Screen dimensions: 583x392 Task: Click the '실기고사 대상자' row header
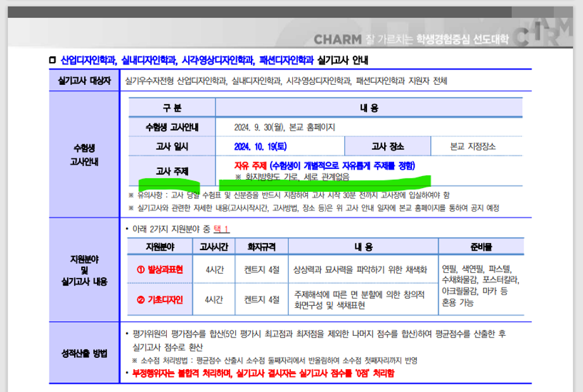[84, 81]
